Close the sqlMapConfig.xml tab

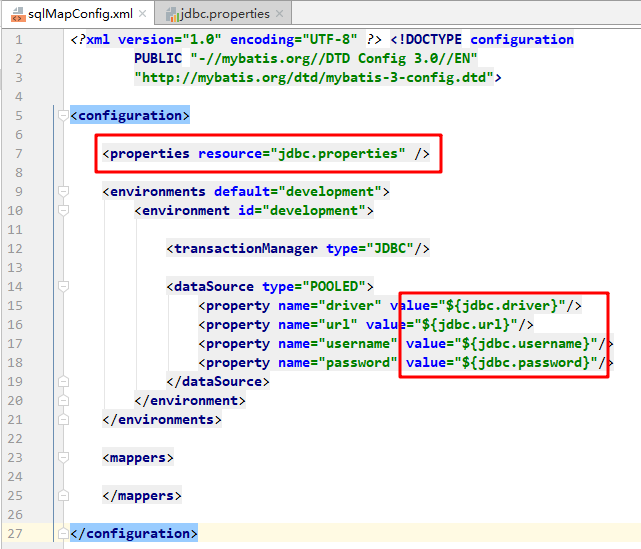click(142, 13)
